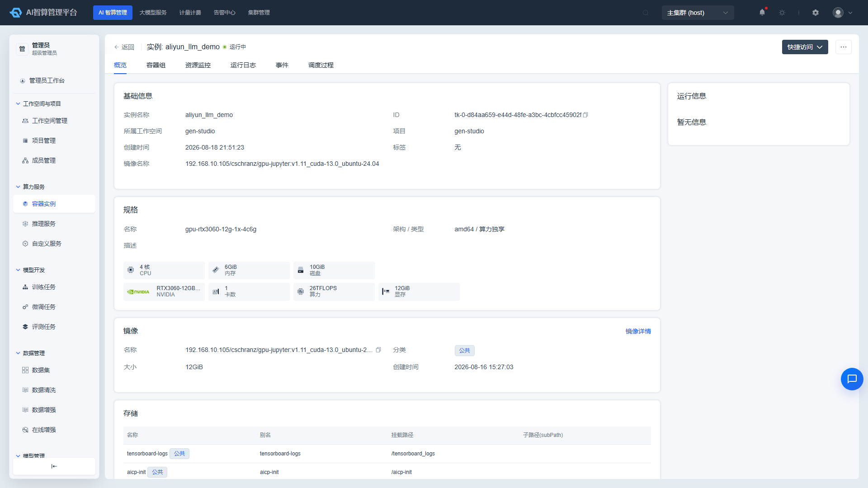868x488 pixels.
Task: Toggle the light/dark theme sun icon
Action: point(782,13)
